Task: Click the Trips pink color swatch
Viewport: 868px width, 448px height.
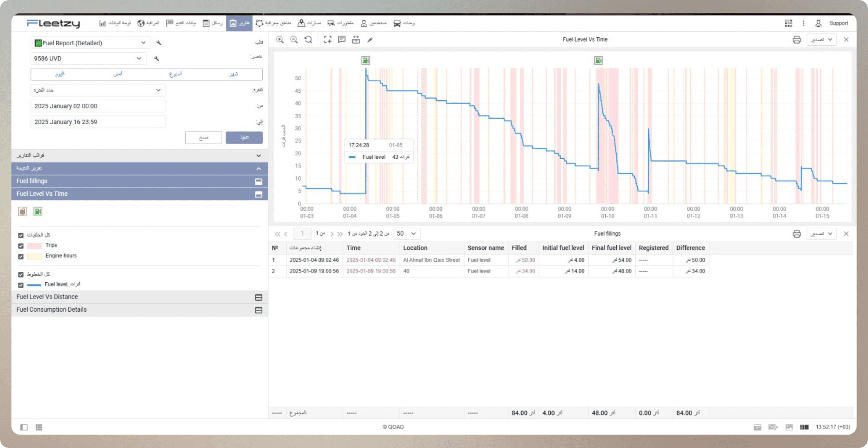Action: click(x=35, y=246)
